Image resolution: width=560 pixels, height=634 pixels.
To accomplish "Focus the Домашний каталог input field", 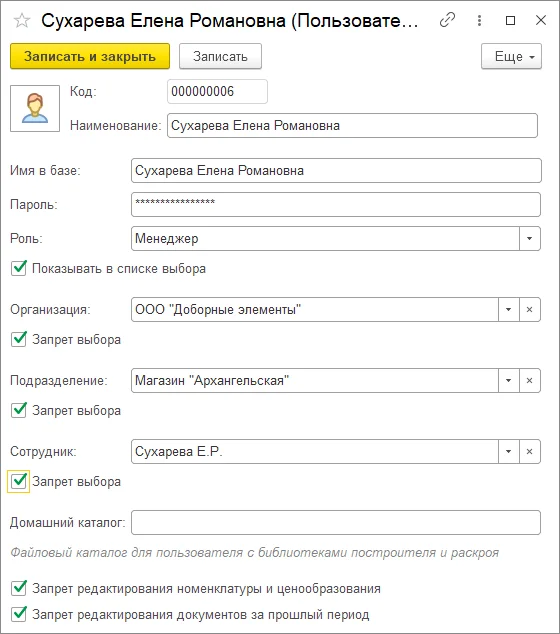I will pyautogui.click(x=336, y=523).
